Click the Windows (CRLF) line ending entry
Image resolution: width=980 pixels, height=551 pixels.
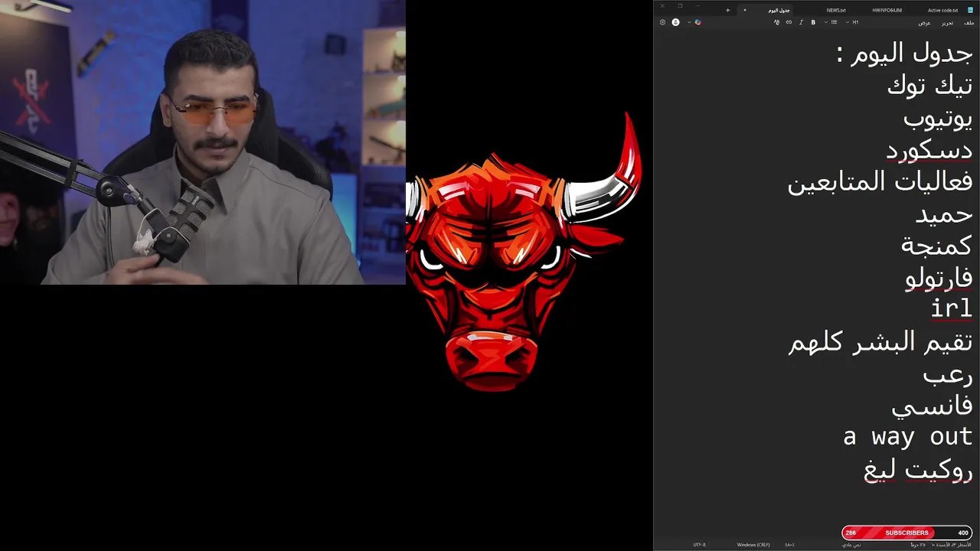pos(753,545)
